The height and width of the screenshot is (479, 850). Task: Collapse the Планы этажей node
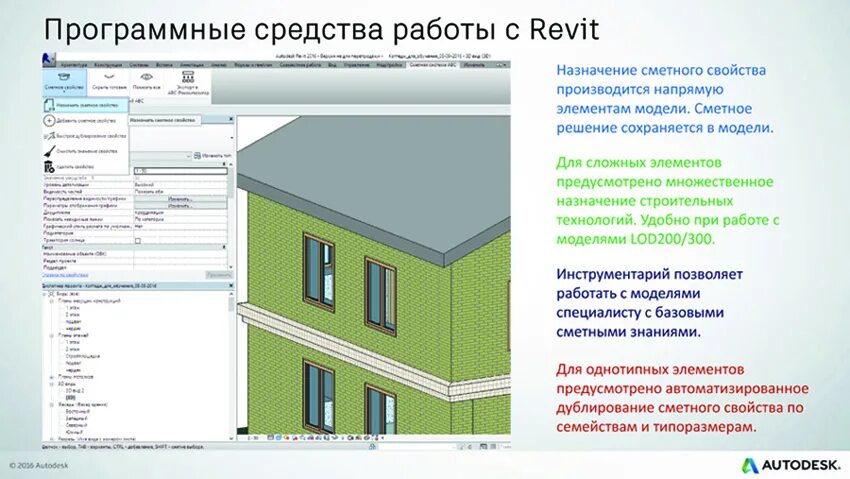point(52,335)
